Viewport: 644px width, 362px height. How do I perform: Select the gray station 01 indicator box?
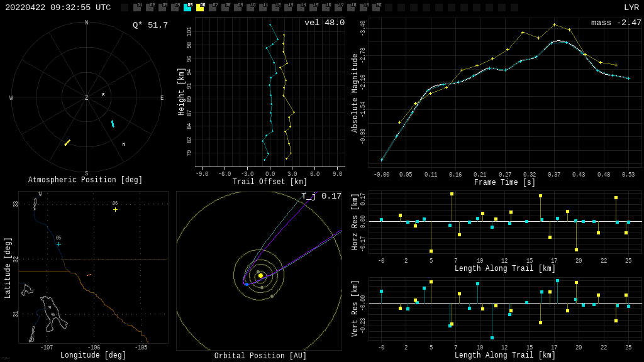point(137,8)
